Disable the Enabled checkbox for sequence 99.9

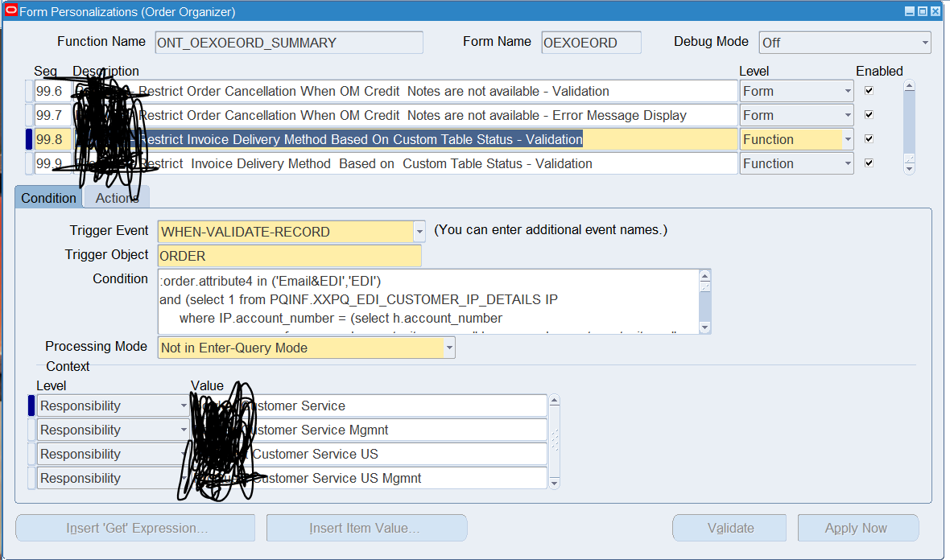(x=869, y=163)
